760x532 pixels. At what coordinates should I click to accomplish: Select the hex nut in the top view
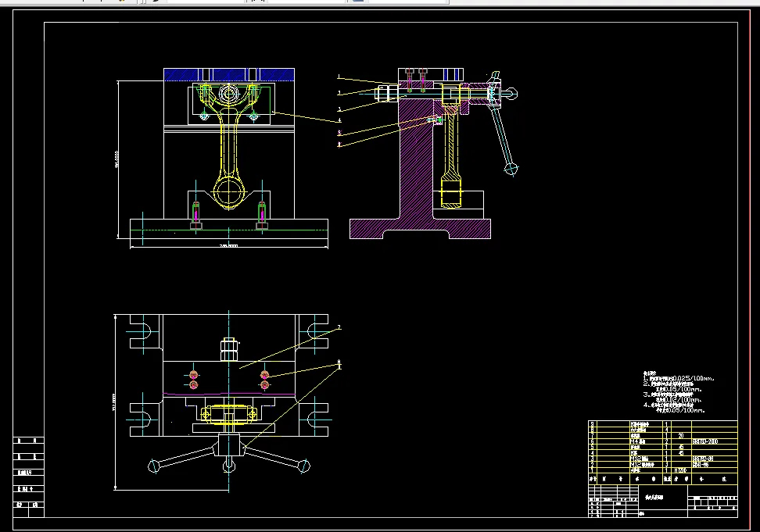point(229,349)
